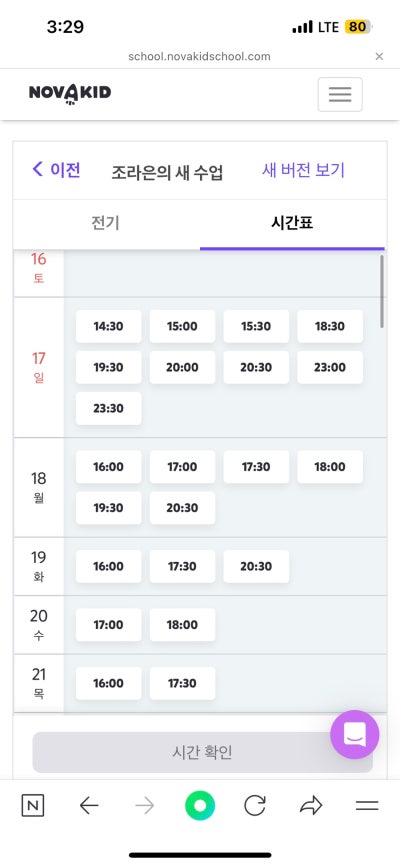This screenshot has width=400, height=866.
Task: Tap the green circle Naver button
Action: point(199,806)
